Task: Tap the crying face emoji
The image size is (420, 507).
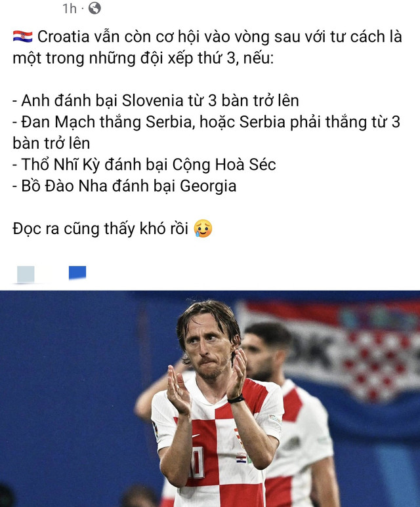Action: point(203,228)
